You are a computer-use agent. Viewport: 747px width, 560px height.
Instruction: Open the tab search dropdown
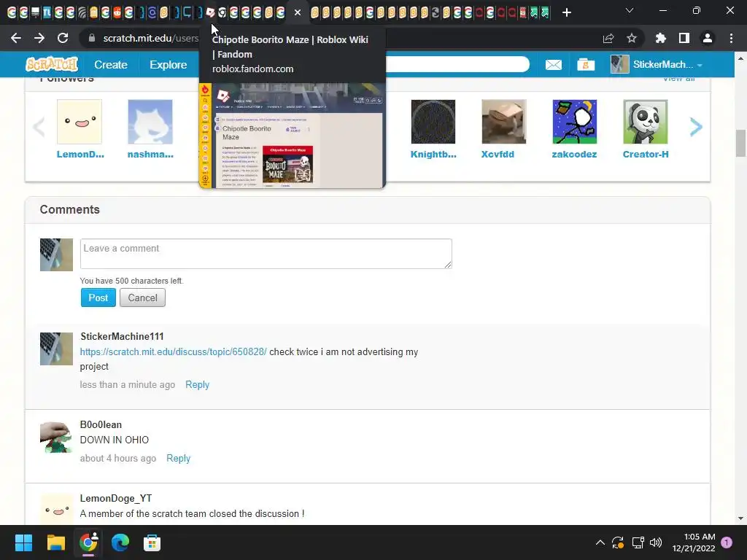pos(630,10)
